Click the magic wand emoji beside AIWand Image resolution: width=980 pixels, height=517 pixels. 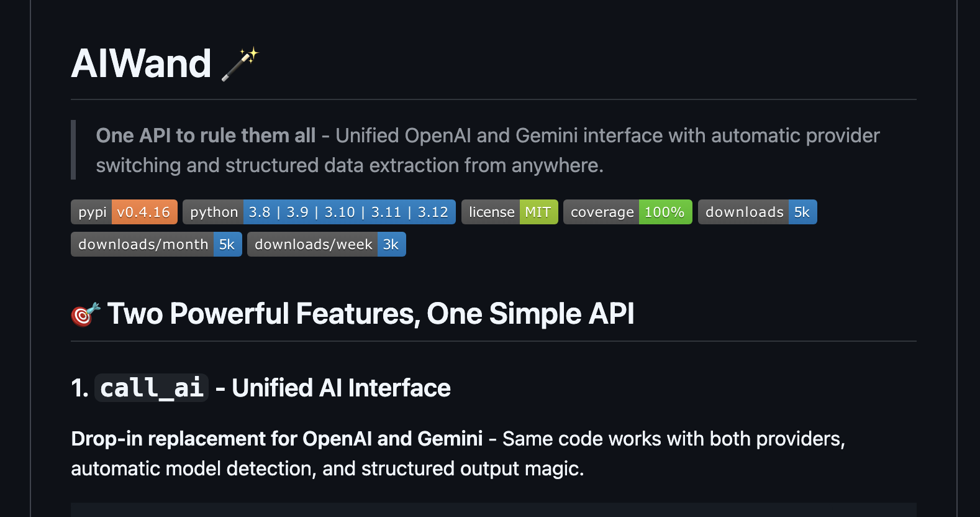240,64
